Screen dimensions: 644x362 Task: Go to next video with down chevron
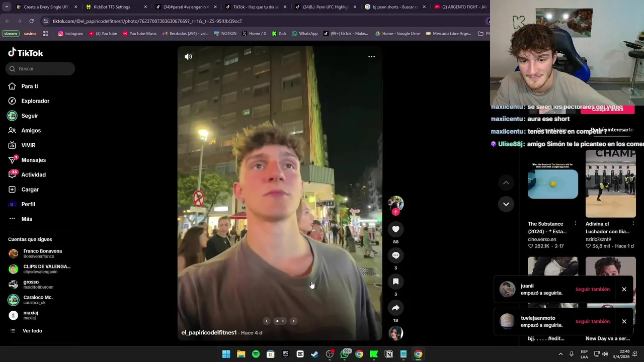[506, 204]
